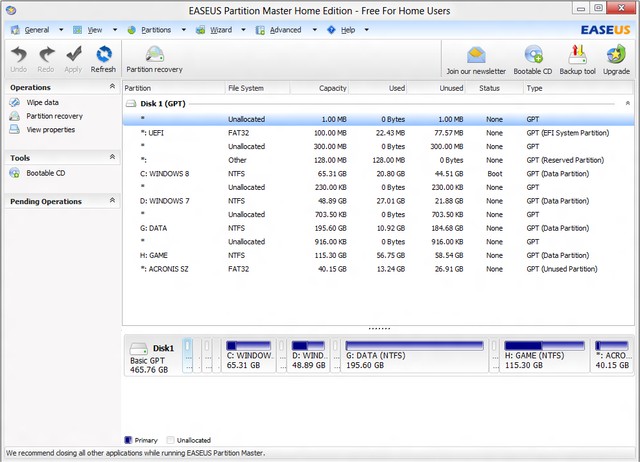Click the Undo toolbar icon
Screen dimensions: 640x462
pos(19,54)
